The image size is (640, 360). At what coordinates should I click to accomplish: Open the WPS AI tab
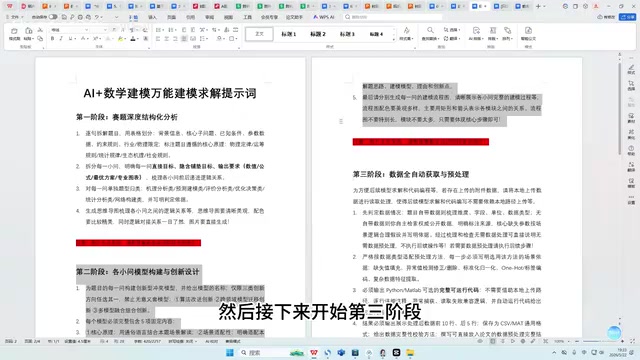coord(324,17)
